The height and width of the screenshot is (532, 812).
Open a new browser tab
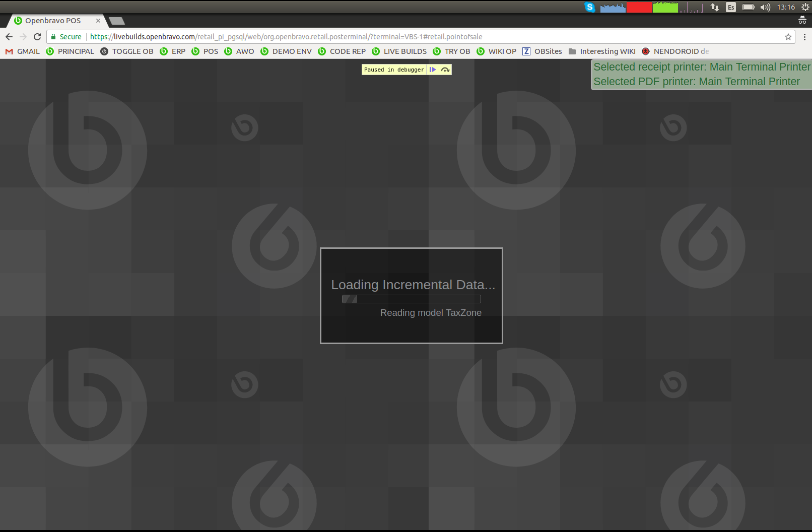[117, 21]
